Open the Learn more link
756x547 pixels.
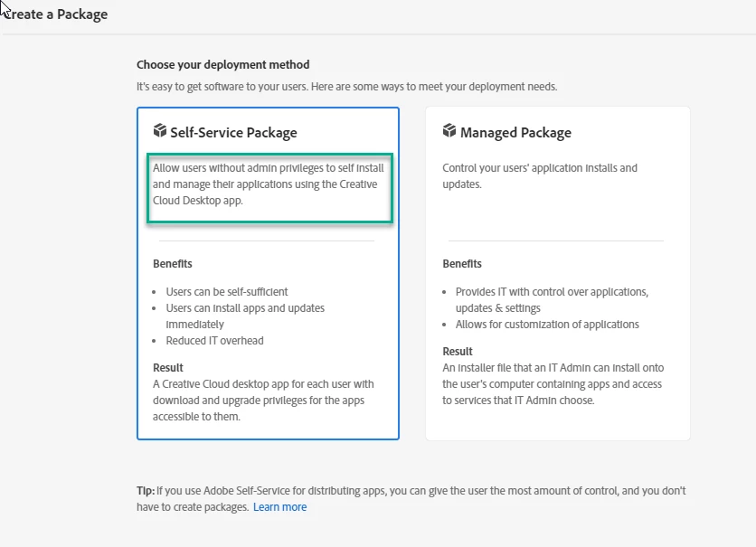[279, 507]
